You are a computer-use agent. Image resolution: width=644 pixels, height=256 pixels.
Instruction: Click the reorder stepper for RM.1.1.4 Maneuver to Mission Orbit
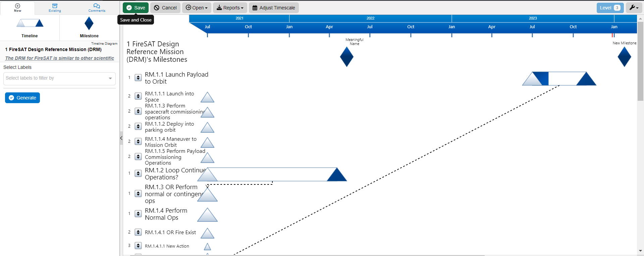pos(138,141)
